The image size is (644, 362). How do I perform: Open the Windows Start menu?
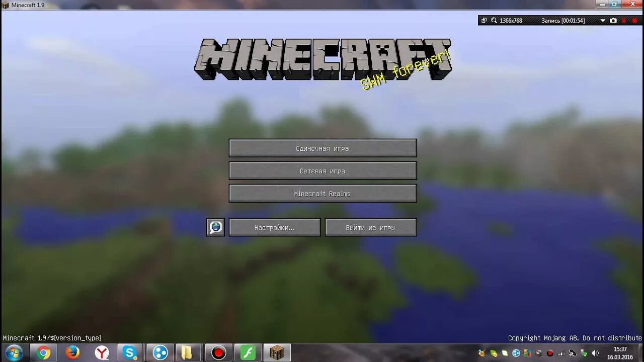pos(14,353)
